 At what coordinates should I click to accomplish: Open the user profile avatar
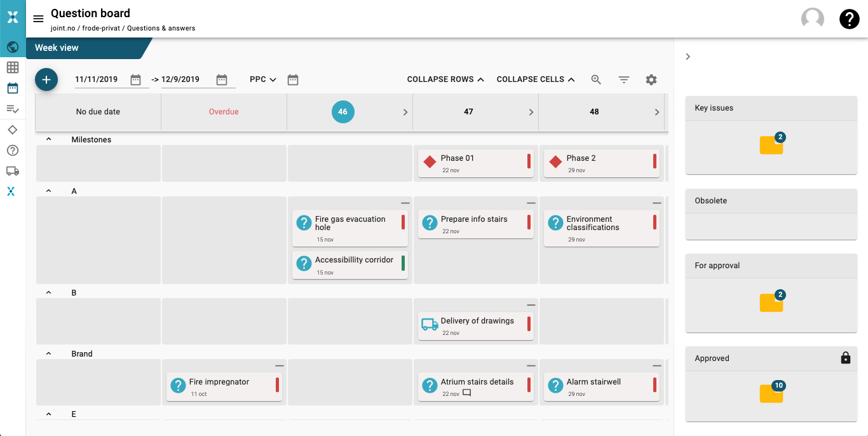tap(812, 19)
